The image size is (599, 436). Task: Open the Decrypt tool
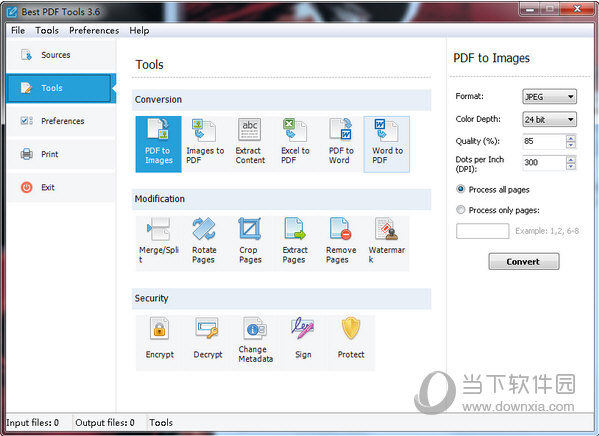207,342
